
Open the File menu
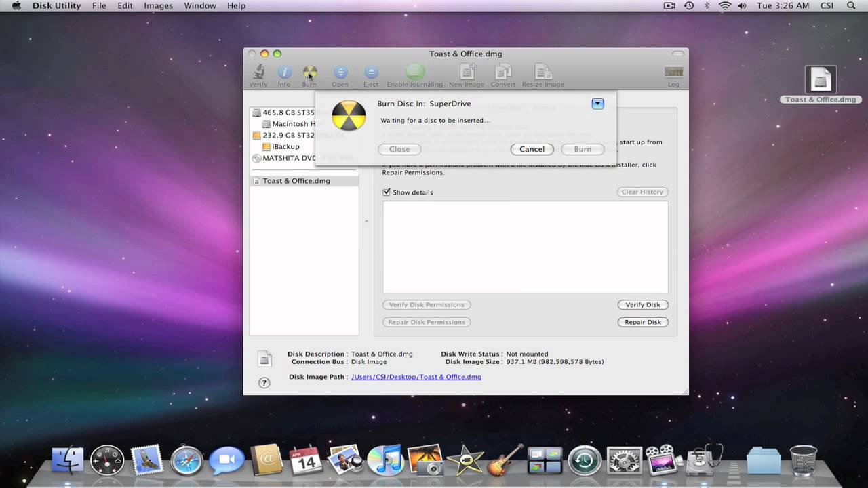point(99,5)
